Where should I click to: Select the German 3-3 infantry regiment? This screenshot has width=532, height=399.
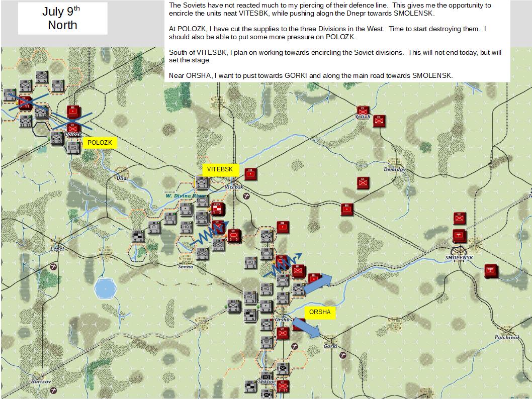pyautogui.click(x=219, y=245)
